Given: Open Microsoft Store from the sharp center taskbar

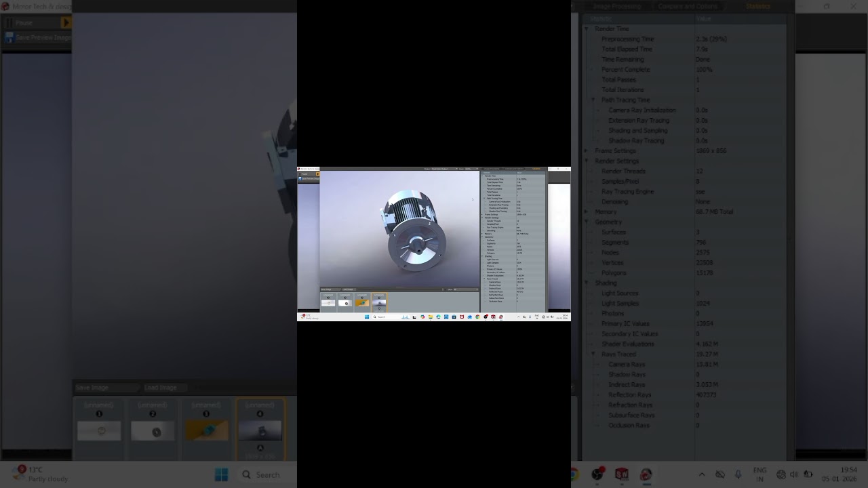Looking at the screenshot, I should pyautogui.click(x=454, y=317).
